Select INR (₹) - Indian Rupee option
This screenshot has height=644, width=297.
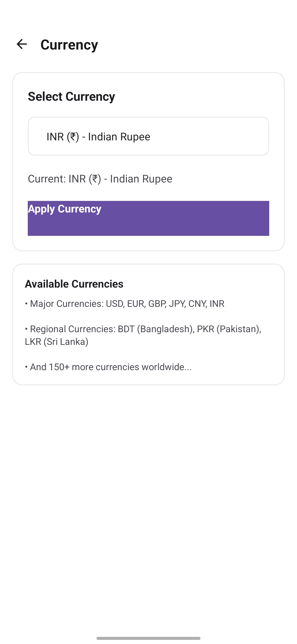coord(98,137)
